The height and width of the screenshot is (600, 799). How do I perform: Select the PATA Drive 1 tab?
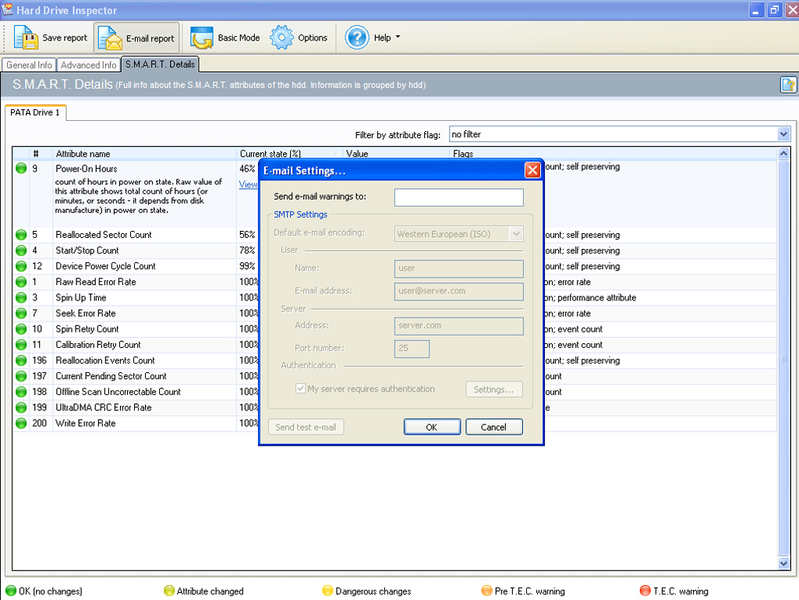click(x=35, y=113)
